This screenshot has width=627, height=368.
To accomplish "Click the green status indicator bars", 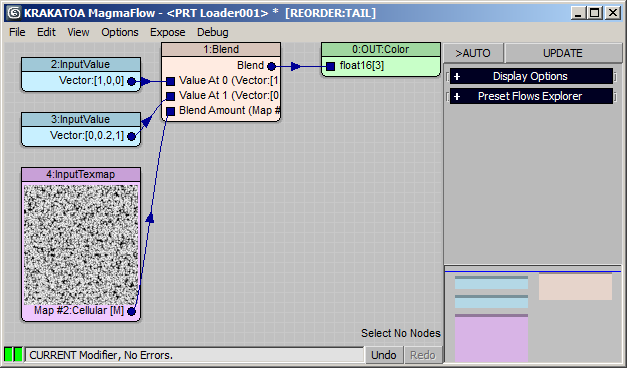I will pos(13,355).
